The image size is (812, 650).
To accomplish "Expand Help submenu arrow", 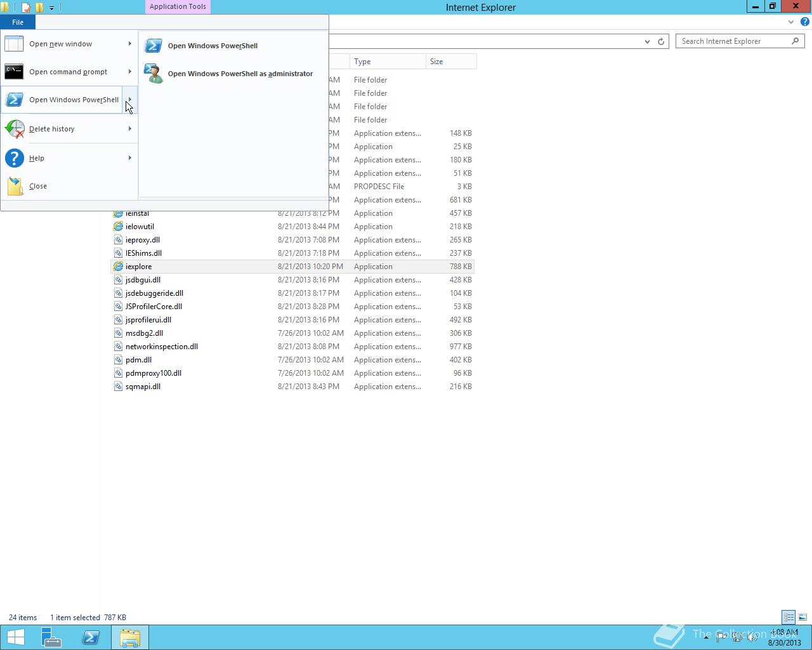I will tap(130, 158).
